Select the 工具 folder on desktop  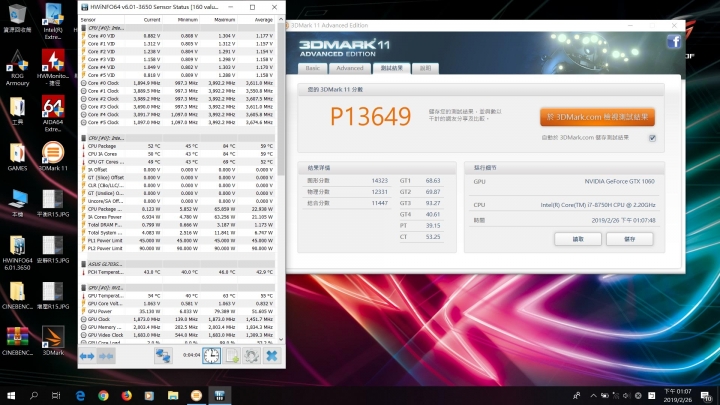point(17,111)
